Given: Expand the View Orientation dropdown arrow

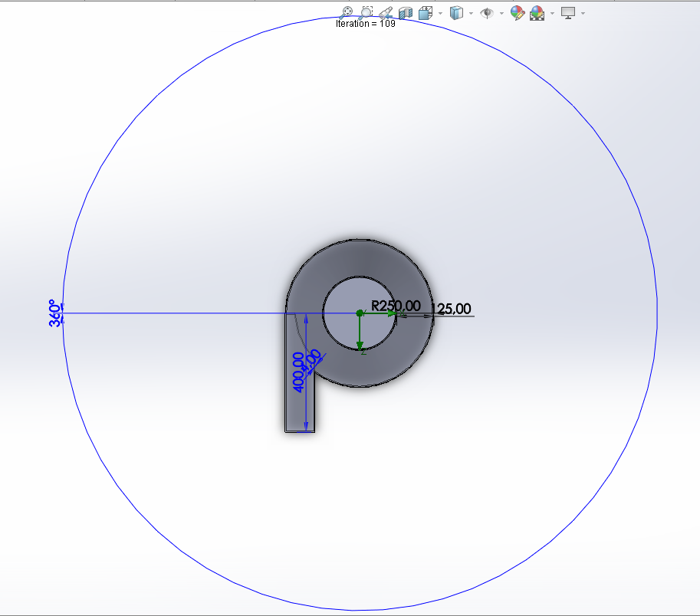Looking at the screenshot, I should (439, 13).
